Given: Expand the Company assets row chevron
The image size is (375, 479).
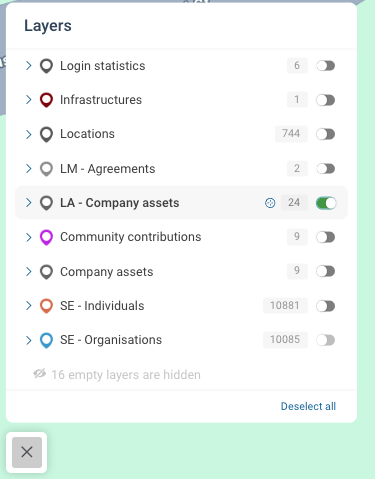Looking at the screenshot, I should click(29, 271).
